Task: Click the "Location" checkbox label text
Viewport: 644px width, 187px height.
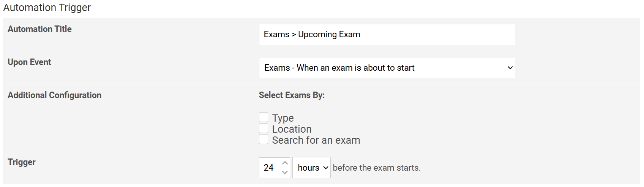Action: pyautogui.click(x=292, y=129)
